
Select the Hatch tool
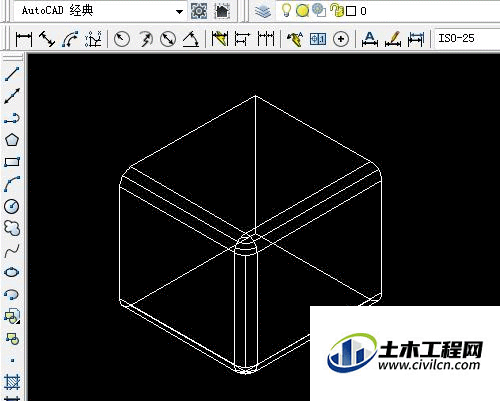click(x=12, y=382)
